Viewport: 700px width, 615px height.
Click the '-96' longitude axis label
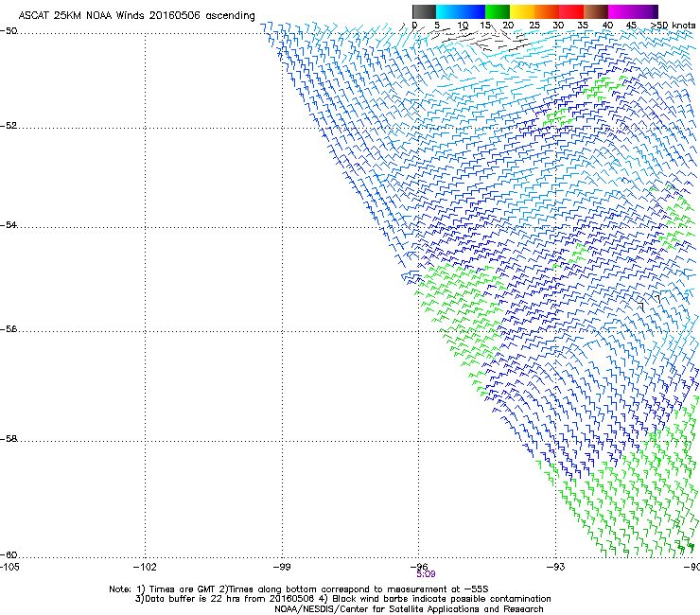418,567
